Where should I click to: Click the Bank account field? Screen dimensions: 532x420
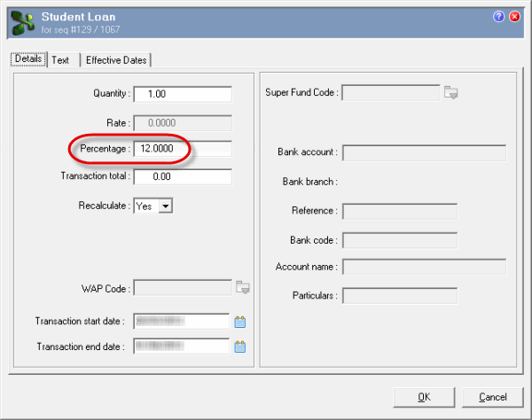pyautogui.click(x=424, y=152)
